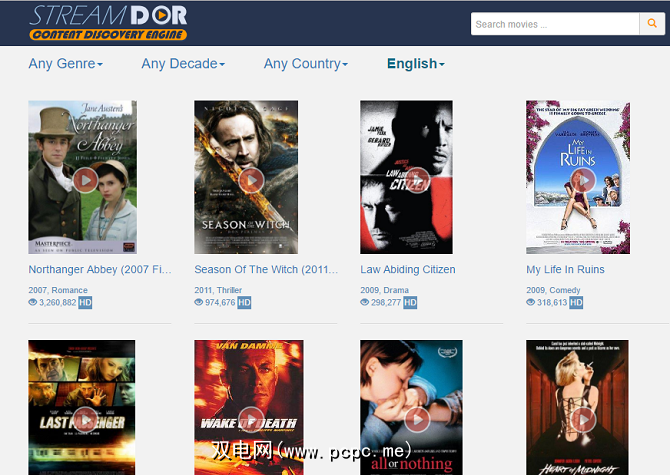Click the eye views icon beside 974,676
670x475 pixels.
[x=198, y=302]
